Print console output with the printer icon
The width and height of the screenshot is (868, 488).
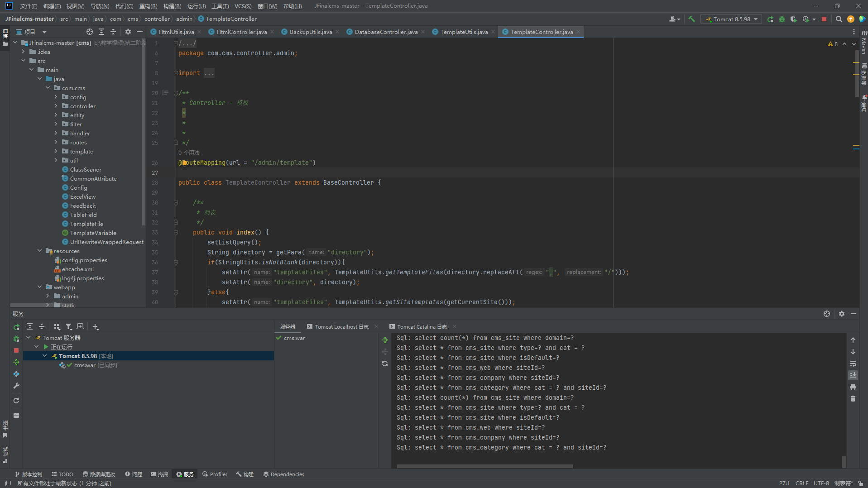853,387
